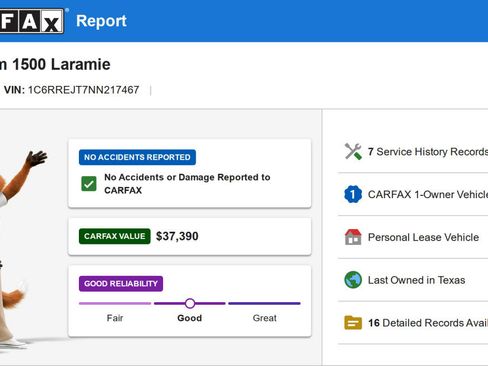Click the Fair reliability label
This screenshot has height=366, width=488.
coord(115,318)
